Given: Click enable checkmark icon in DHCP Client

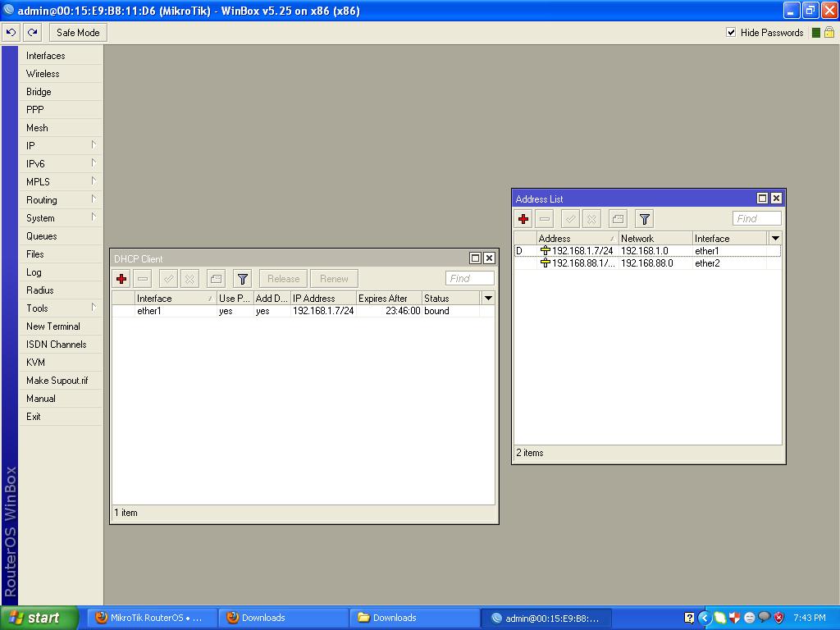Looking at the screenshot, I should [168, 279].
